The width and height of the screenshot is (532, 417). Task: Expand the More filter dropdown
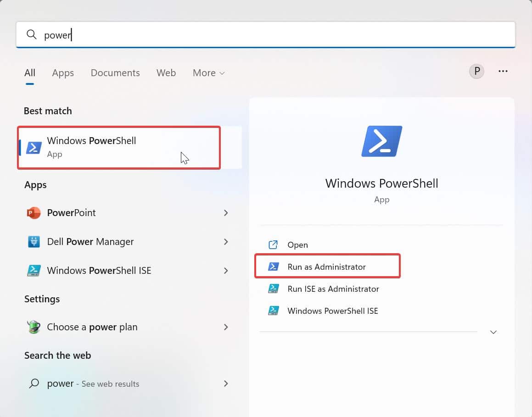coord(208,73)
